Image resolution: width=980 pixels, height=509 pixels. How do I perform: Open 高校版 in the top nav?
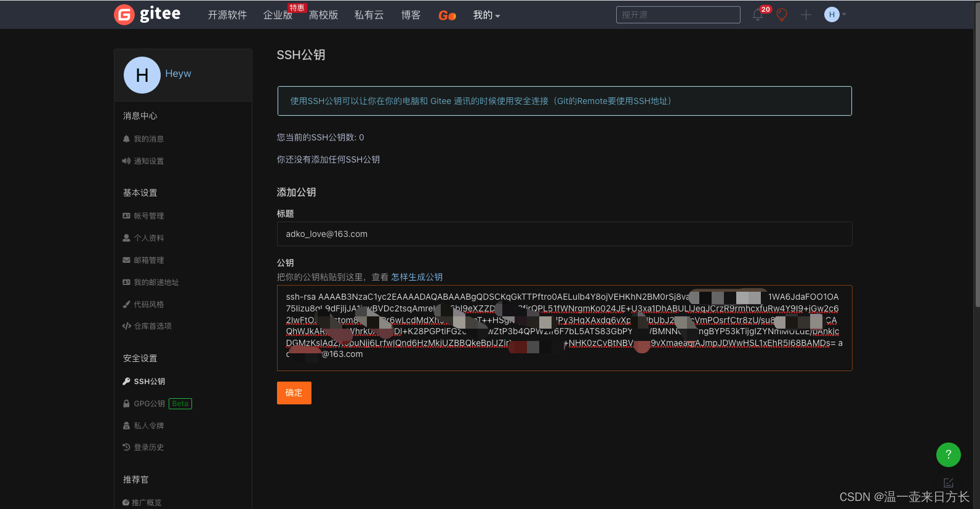pos(323,15)
